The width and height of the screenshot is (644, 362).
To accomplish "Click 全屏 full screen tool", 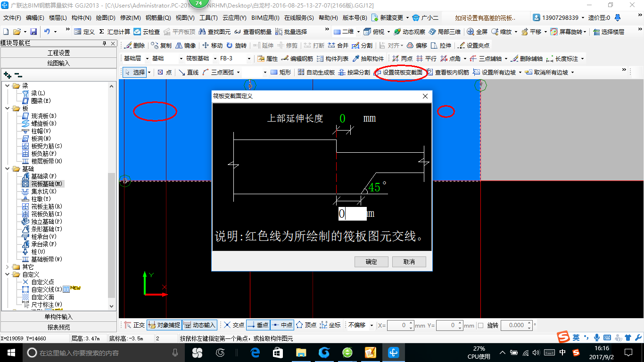I will 477,32.
